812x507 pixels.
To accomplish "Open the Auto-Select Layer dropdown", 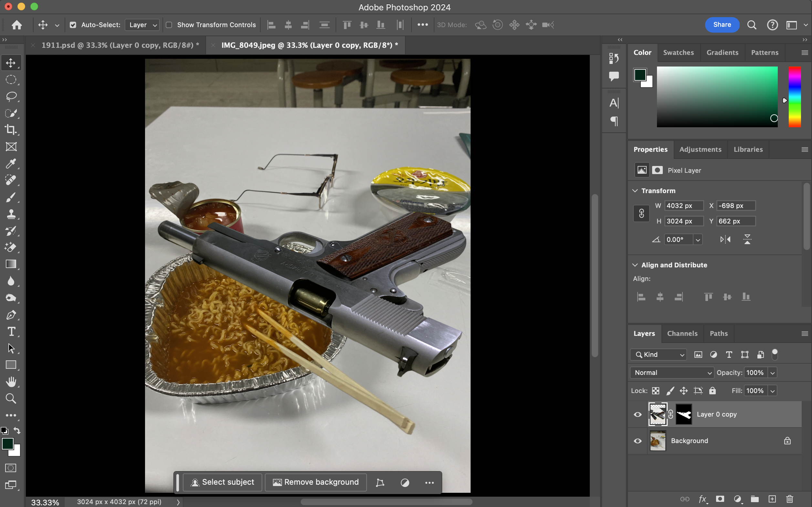I will (142, 25).
